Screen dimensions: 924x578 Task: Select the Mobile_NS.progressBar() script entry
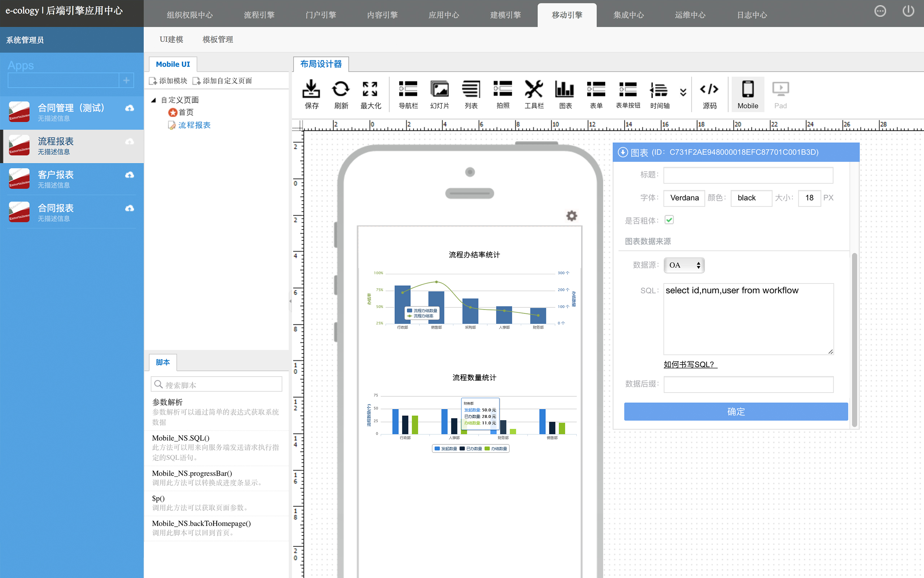point(216,478)
